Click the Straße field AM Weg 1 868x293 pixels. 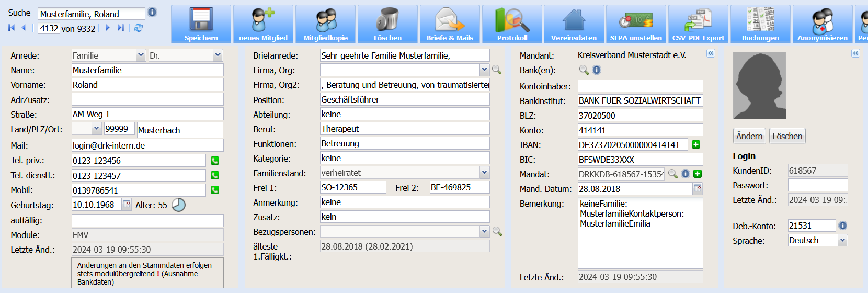pyautogui.click(x=147, y=114)
